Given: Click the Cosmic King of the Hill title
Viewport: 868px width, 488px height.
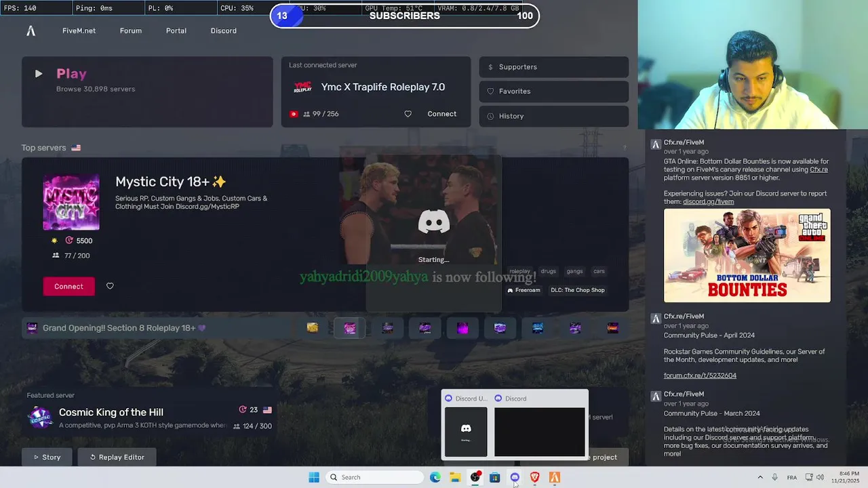Looking at the screenshot, I should tap(111, 412).
